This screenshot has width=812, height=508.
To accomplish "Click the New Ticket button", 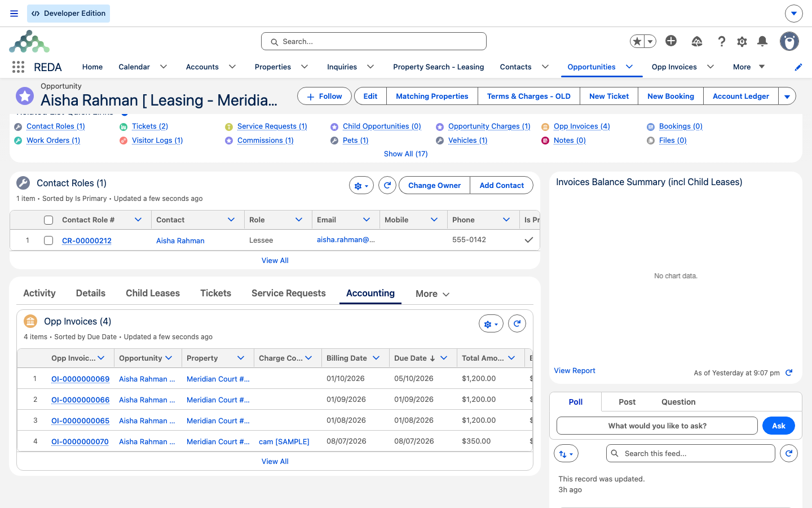I will 609,97.
